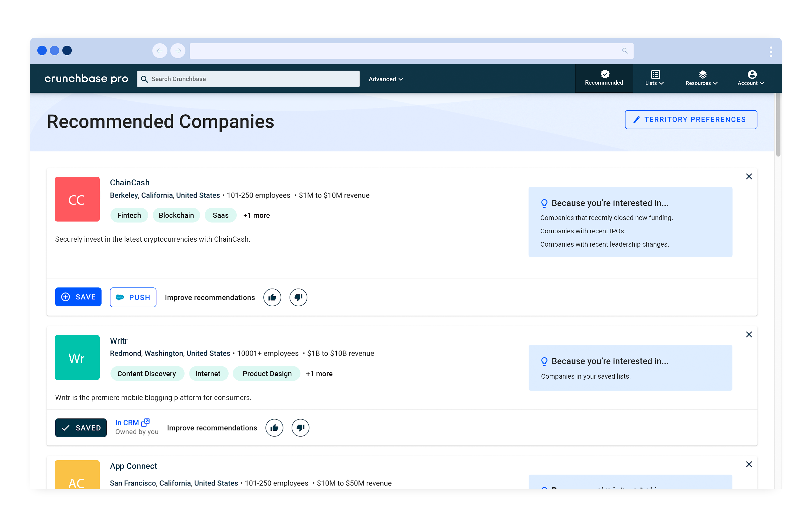Image resolution: width=812 pixels, height=521 pixels.
Task: Click the lightbulb icon in Writr reasons box
Action: point(544,362)
